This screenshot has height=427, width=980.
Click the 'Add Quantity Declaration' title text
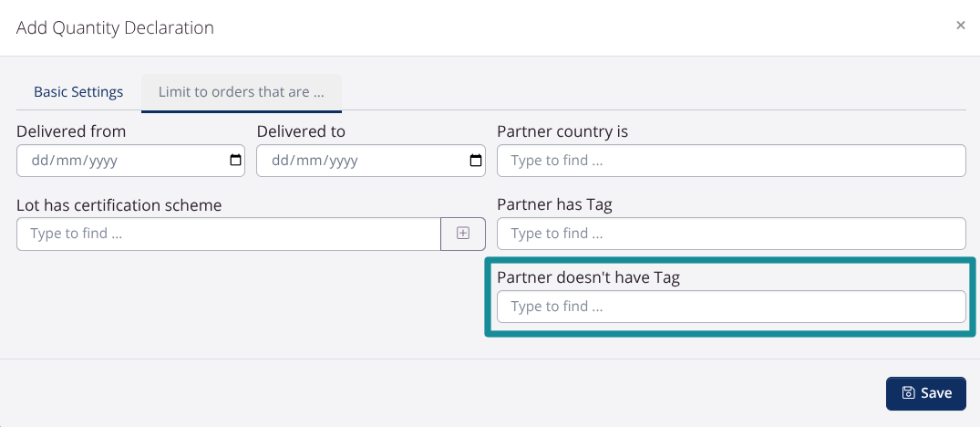[115, 27]
